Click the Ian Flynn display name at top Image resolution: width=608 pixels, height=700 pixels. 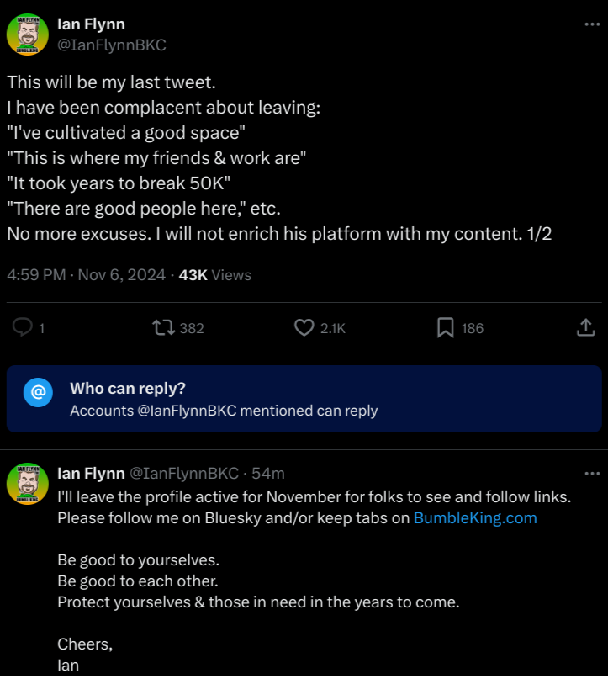click(x=91, y=24)
